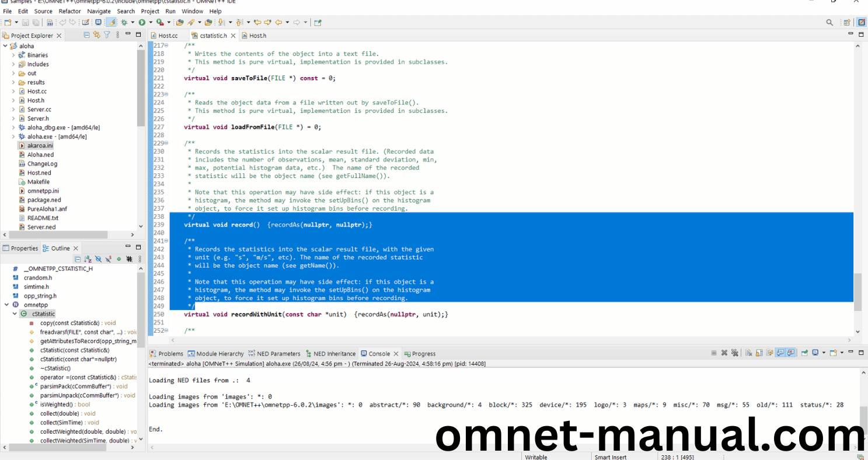Sort Outline members alphabetically
The height and width of the screenshot is (460, 868).
pyautogui.click(x=88, y=259)
